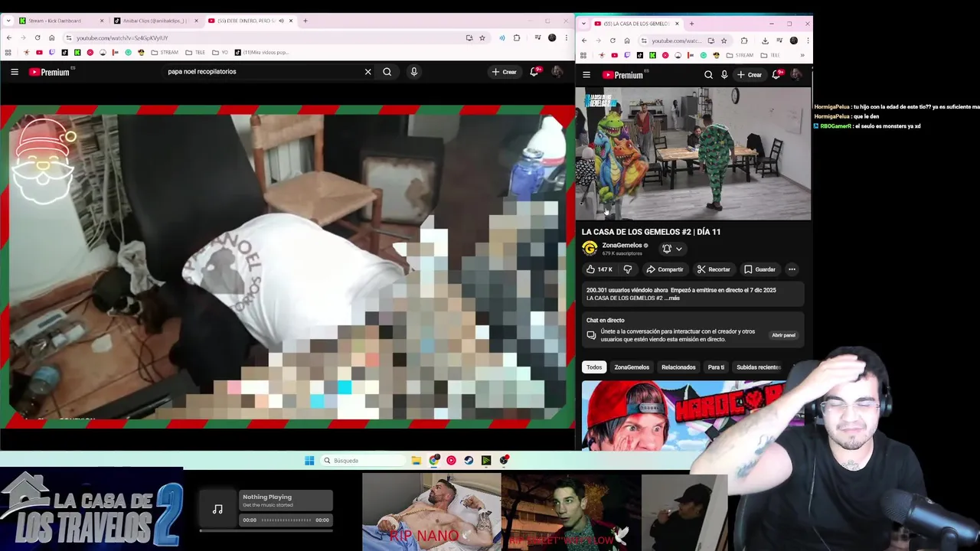The image size is (980, 551).
Task: Mute the audio-playing tab via speaker icon
Action: pos(281,21)
